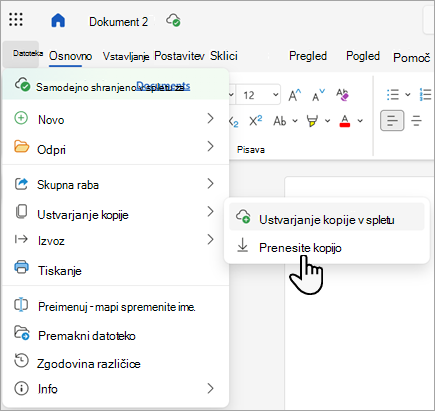This screenshot has height=411, width=435.
Task: Choose Premakni datoteko
Action: 115,335
